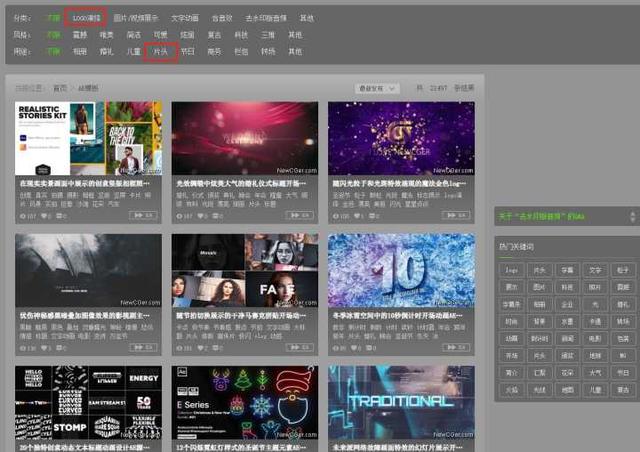640x452 pixels.
Task: Click preview play button on Mosaic faces collage card
Action: (x=300, y=347)
